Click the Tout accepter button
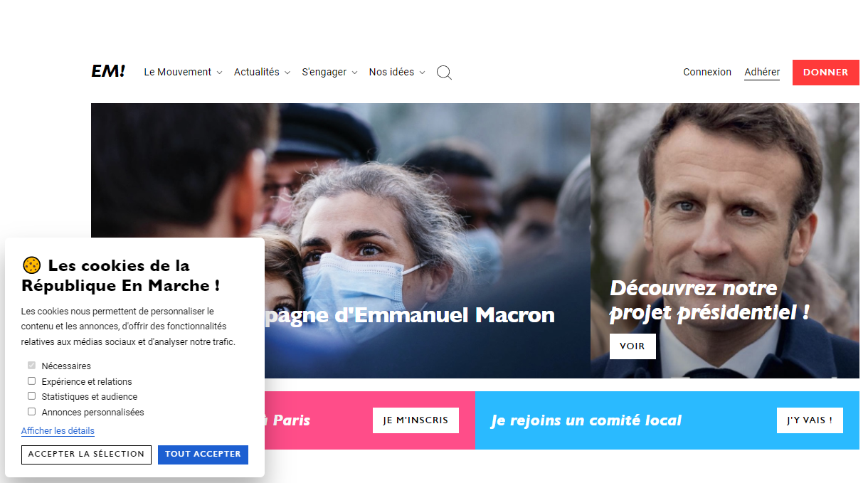Screen dimensions: 868x483 [x=203, y=455]
